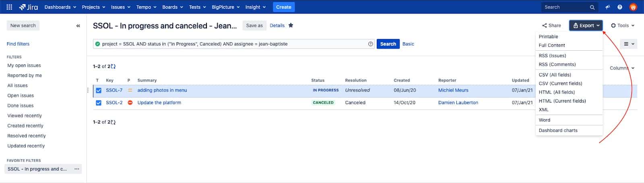
Task: Switch to Basic search mode
Action: click(x=408, y=44)
